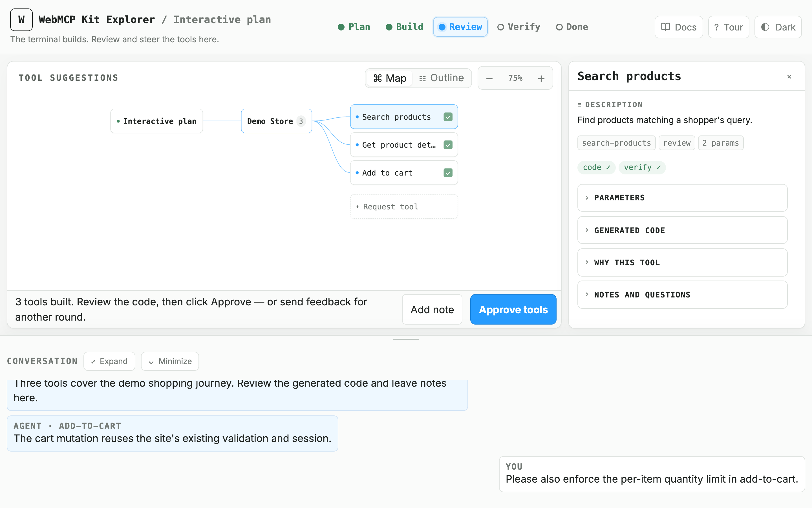Click the Demo Store count badge 3

pyautogui.click(x=301, y=121)
